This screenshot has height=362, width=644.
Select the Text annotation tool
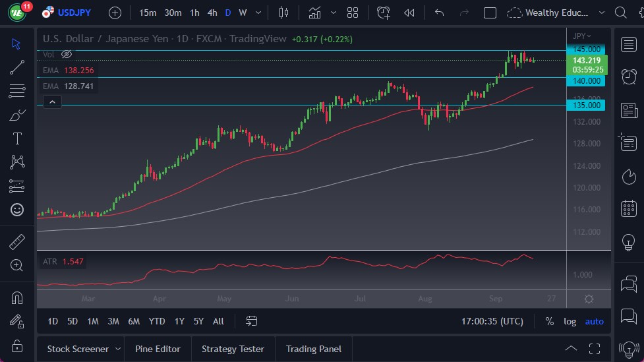click(x=17, y=138)
